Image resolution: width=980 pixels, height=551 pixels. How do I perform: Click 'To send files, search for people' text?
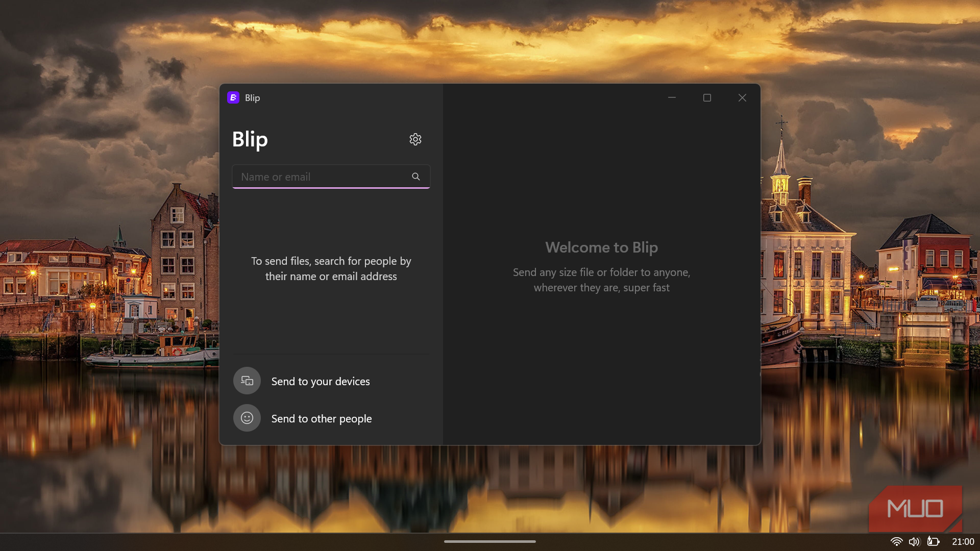click(331, 268)
